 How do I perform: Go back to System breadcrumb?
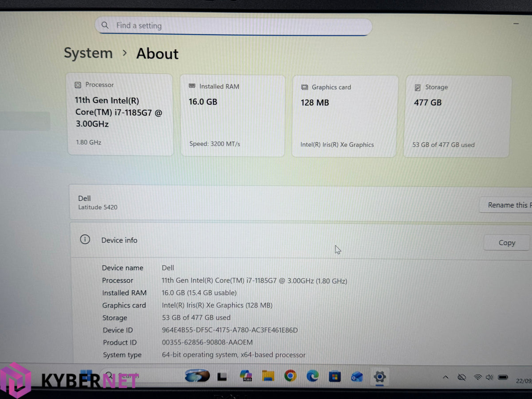tap(88, 53)
